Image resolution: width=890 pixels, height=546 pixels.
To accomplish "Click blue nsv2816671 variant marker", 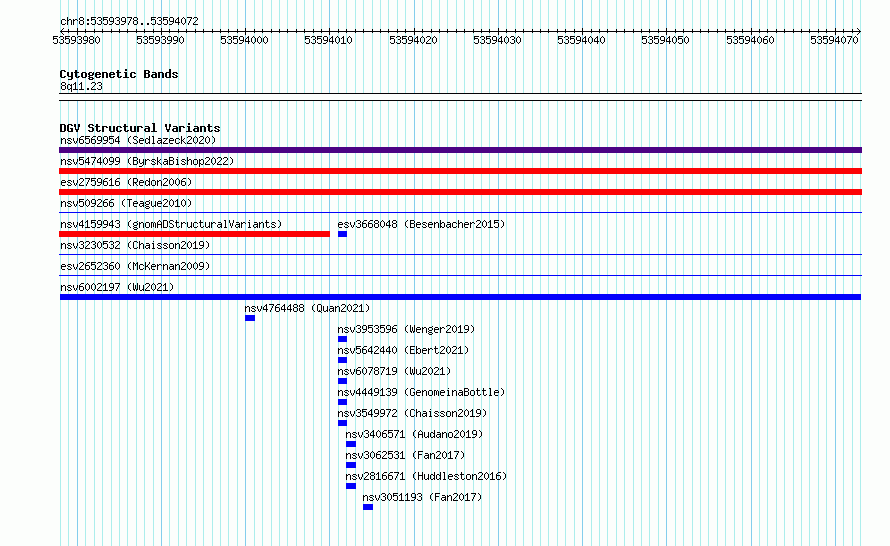I will point(351,486).
